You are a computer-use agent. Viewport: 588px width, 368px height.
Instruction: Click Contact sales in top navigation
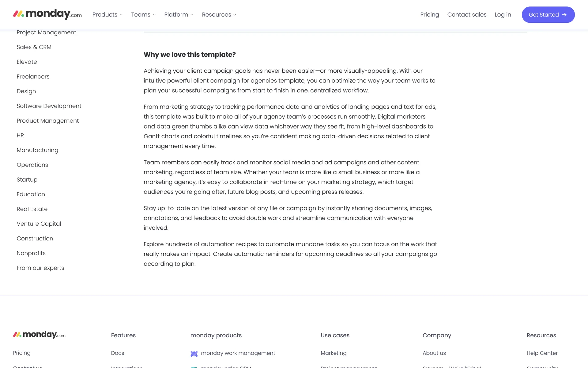tap(467, 15)
